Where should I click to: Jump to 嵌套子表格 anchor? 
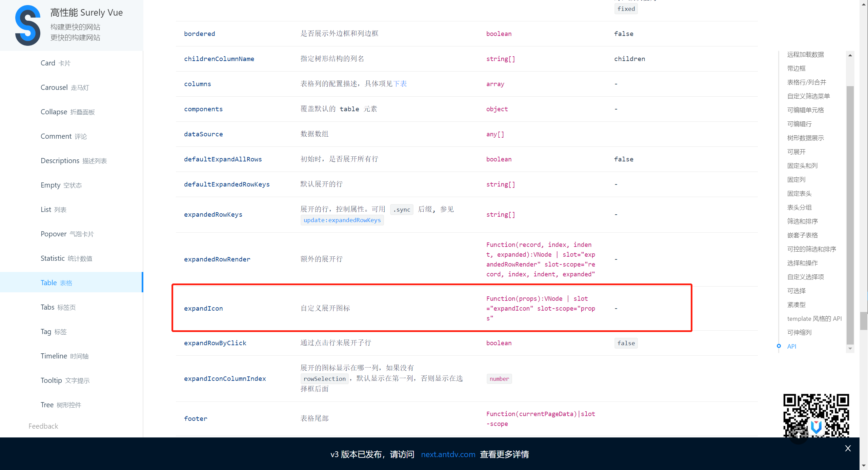pyautogui.click(x=802, y=235)
